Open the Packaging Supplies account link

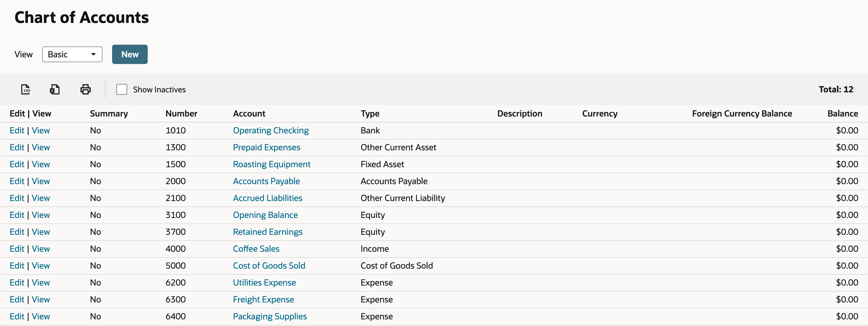coord(269,316)
